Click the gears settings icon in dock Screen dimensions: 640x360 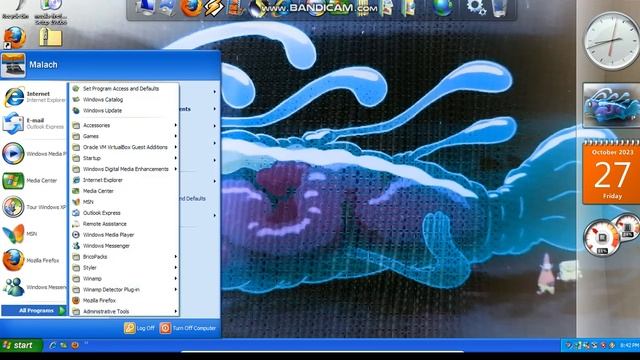(x=476, y=8)
